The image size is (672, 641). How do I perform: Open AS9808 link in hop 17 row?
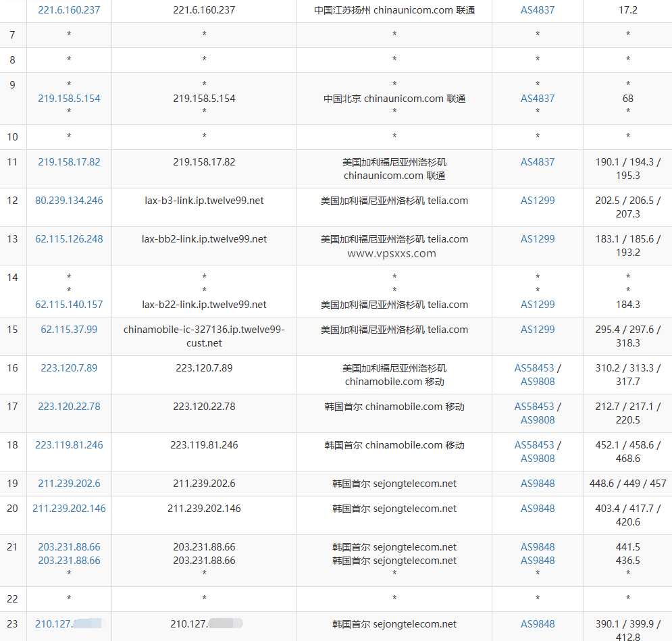tap(538, 420)
